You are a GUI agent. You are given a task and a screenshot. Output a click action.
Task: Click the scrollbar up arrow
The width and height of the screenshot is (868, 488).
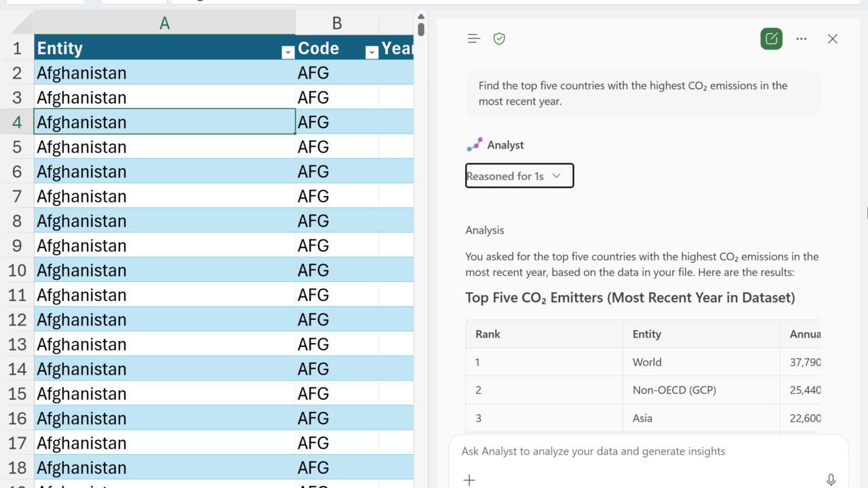421,16
